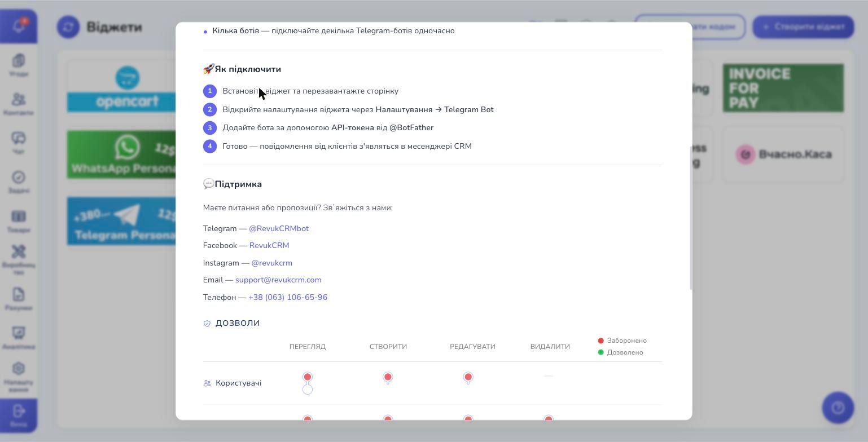The image size is (868, 442).
Task: Click the Кілька ботів bullet text
Action: click(334, 30)
